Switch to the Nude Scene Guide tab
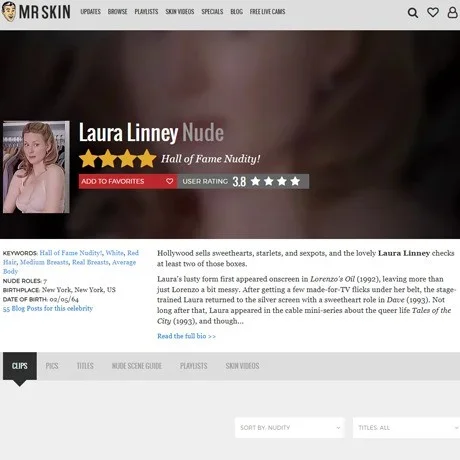Viewport: 460px width, 460px height. tap(137, 366)
